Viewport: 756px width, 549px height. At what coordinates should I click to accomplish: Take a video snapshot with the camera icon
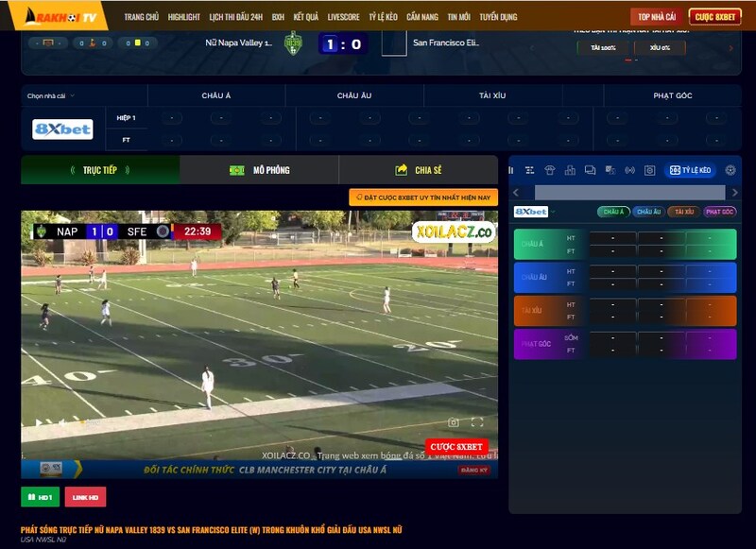click(x=454, y=422)
